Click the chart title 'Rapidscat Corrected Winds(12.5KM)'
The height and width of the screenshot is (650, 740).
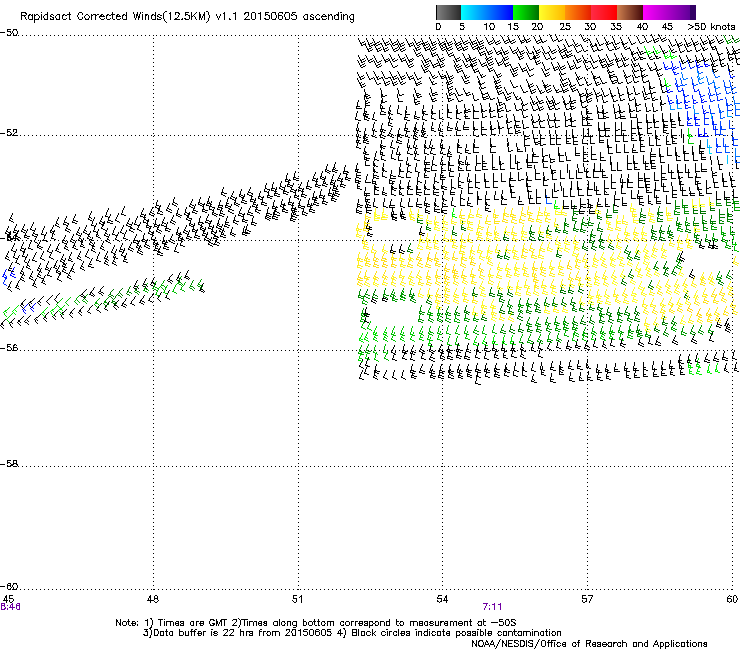(x=115, y=17)
